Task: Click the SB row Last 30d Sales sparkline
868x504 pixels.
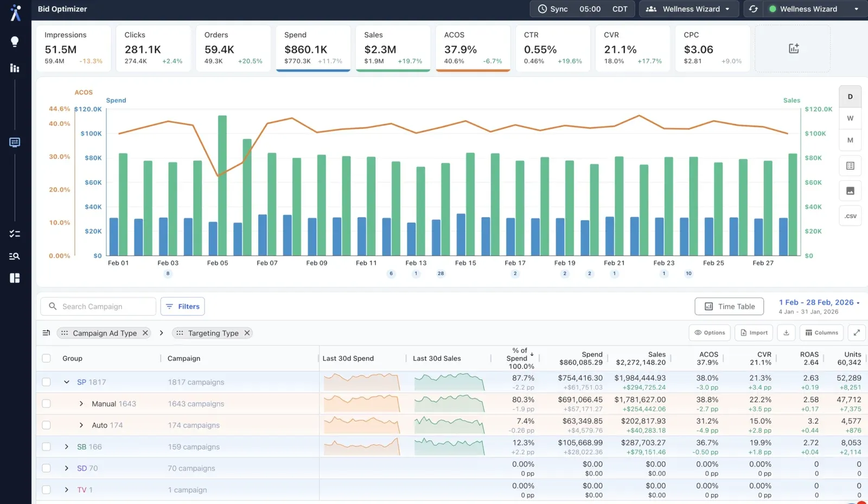Action: point(449,447)
